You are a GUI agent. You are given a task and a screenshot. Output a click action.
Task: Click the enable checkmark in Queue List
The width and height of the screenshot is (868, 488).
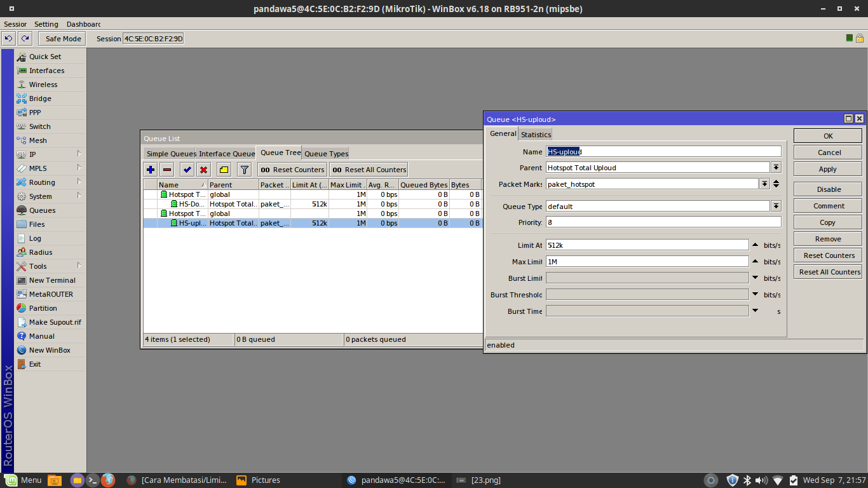tap(187, 170)
